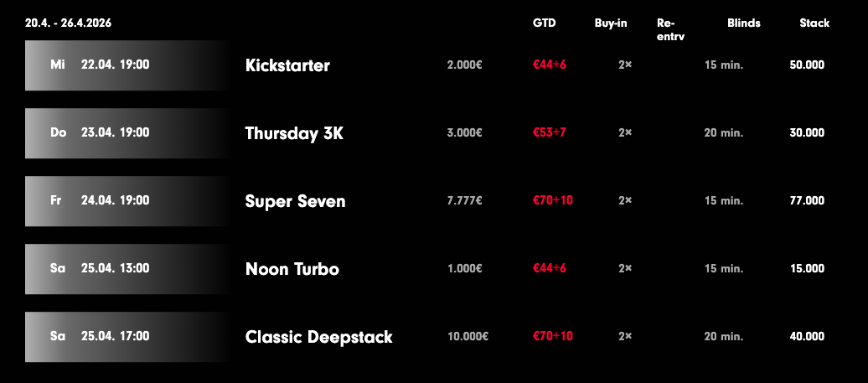Click the 7.777€ guarantee for Super Seven
Image resolution: width=868 pixels, height=383 pixels.
pyautogui.click(x=465, y=201)
